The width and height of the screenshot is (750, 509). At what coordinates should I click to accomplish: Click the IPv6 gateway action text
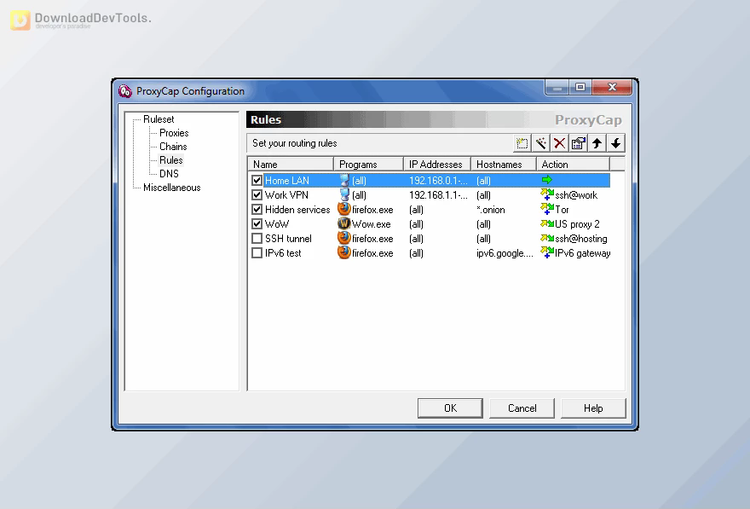click(583, 253)
